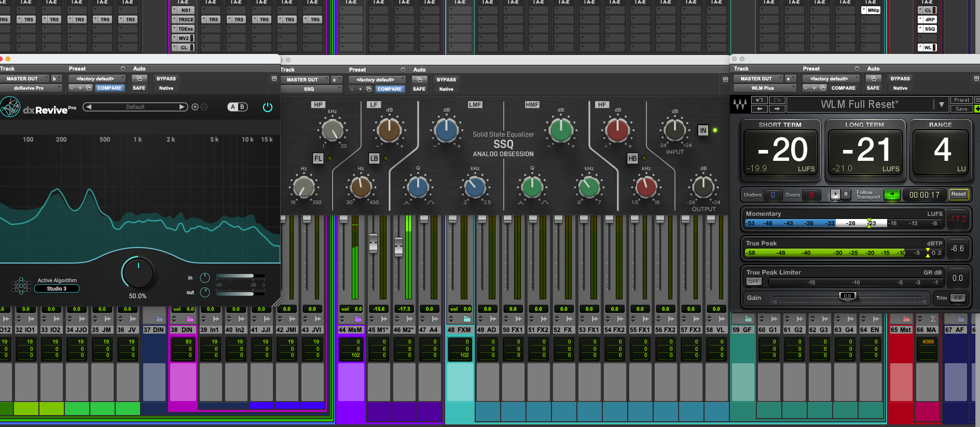This screenshot has width=980, height=427.
Task: Click the NS1 insert on the mixer track
Action: (183, 10)
